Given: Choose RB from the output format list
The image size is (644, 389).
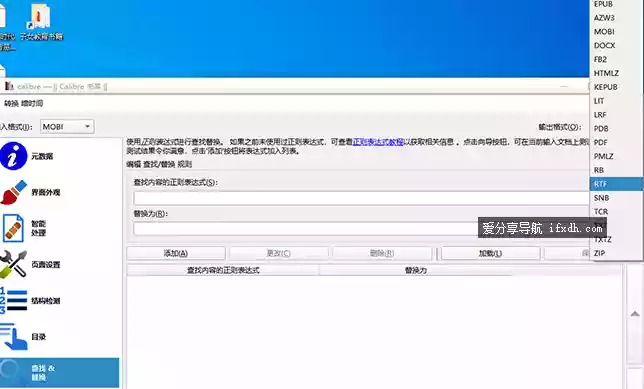Looking at the screenshot, I should tap(616, 170).
